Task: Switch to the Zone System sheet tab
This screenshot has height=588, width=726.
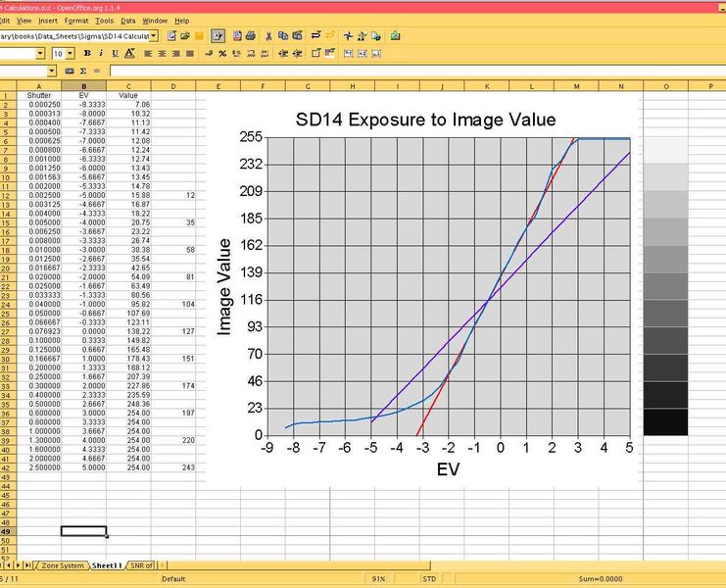Action: tap(62, 566)
